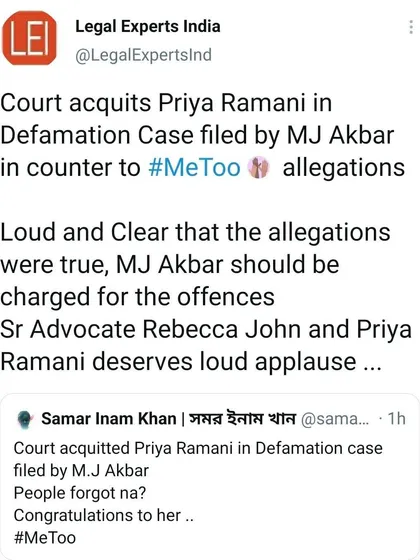Viewport: 420px width, 560px height.
Task: Click 'filed by M.J Akbar' in quoted tweet
Action: 81,471
